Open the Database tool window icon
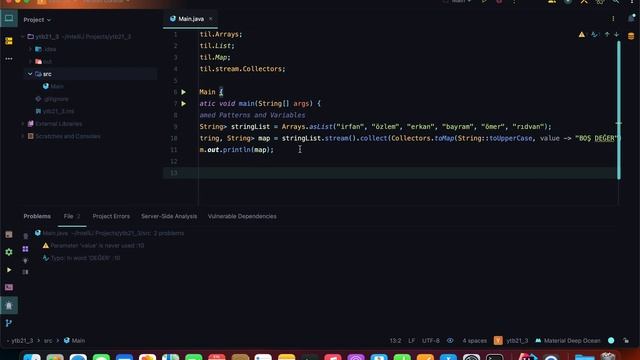This screenshot has height=360, width=640. pyautogui.click(x=631, y=36)
